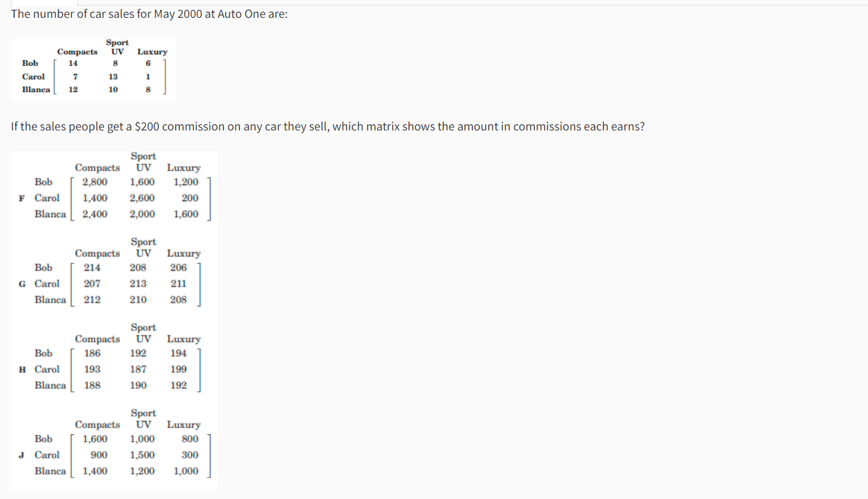The height and width of the screenshot is (499, 868).
Task: Select the 214 entry in matrix G
Action: click(92, 268)
